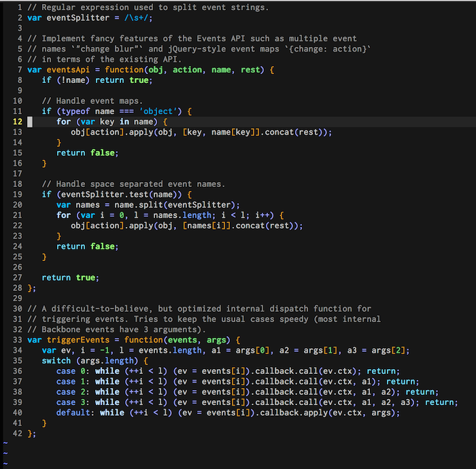The image size is (476, 469).
Task: Click the comment starting "Implement fancy features of the Events API"
Action: (x=199, y=39)
